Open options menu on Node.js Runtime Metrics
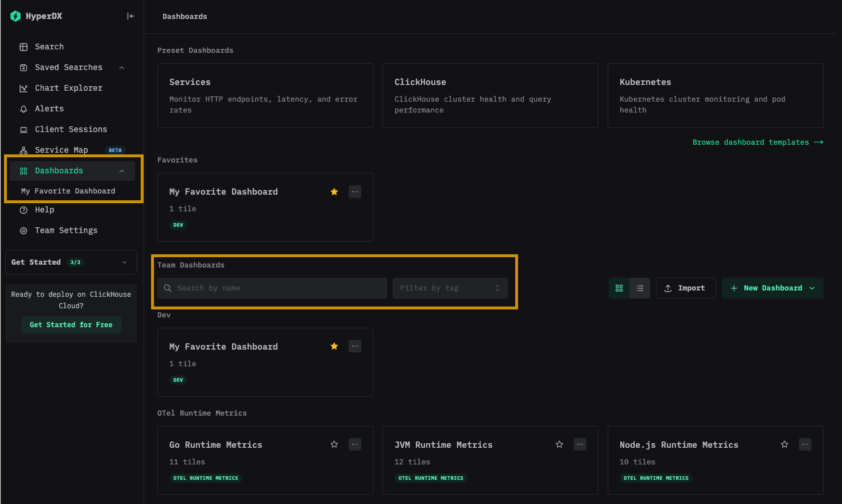 (x=805, y=444)
